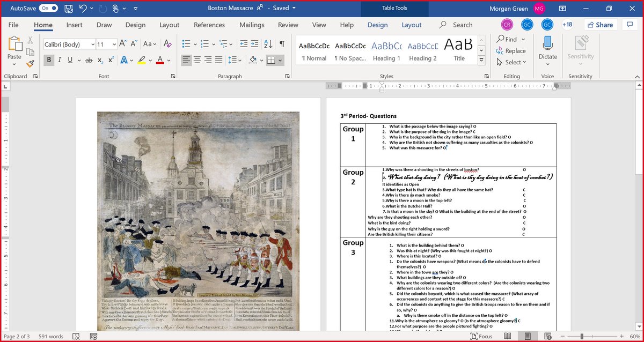Image resolution: width=644 pixels, height=342 pixels.
Task: Toggle Underline formatting
Action: [x=70, y=60]
